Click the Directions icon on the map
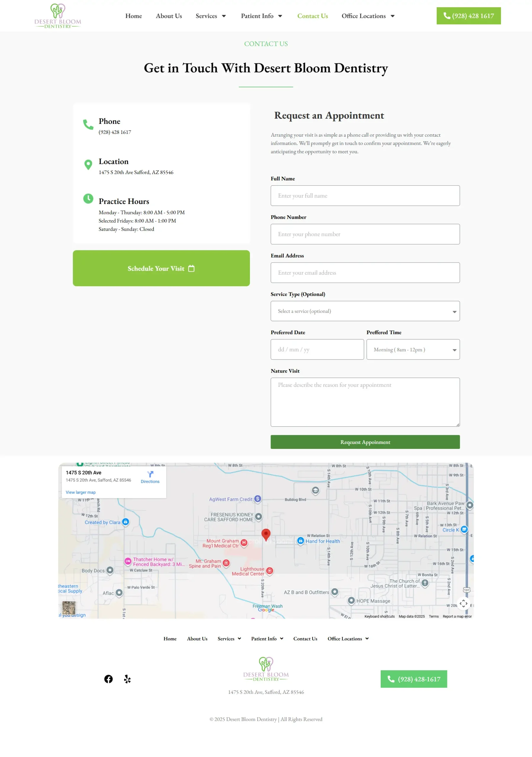Screen dimensions: 532x757 point(150,474)
